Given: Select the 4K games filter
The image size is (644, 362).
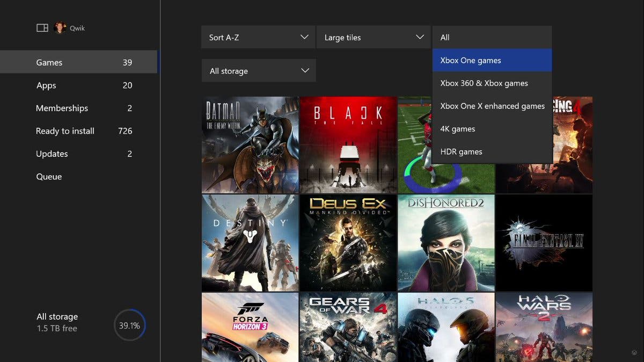Looking at the screenshot, I should (492, 129).
